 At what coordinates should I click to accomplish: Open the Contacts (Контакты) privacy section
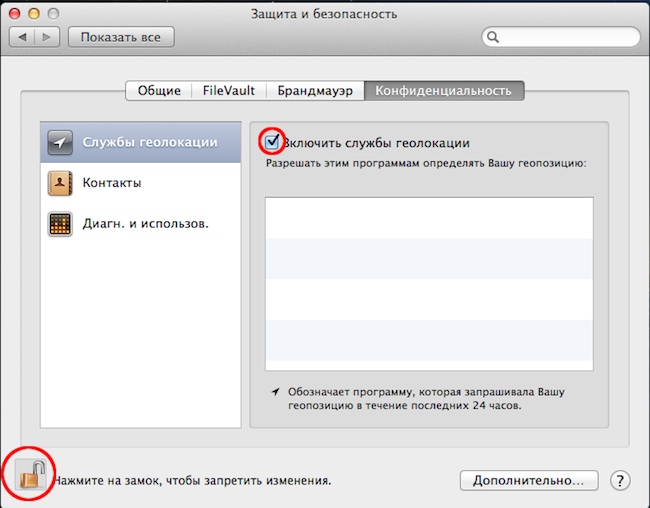(140, 183)
